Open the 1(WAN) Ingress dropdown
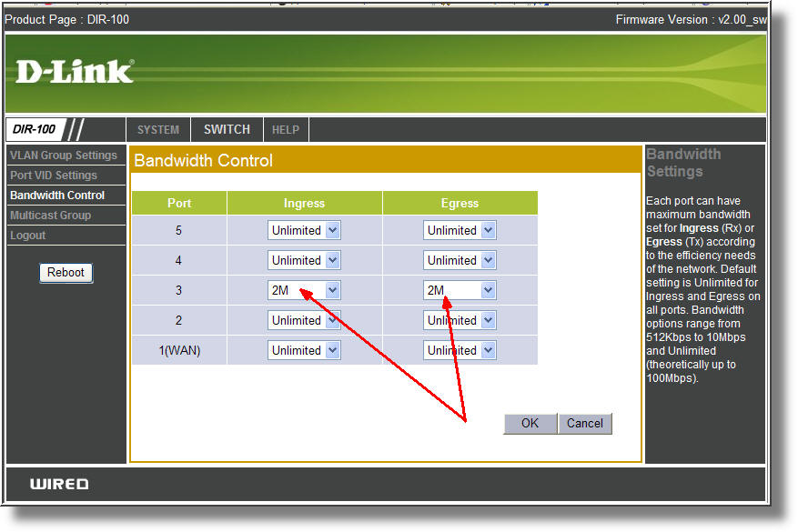 tap(304, 350)
